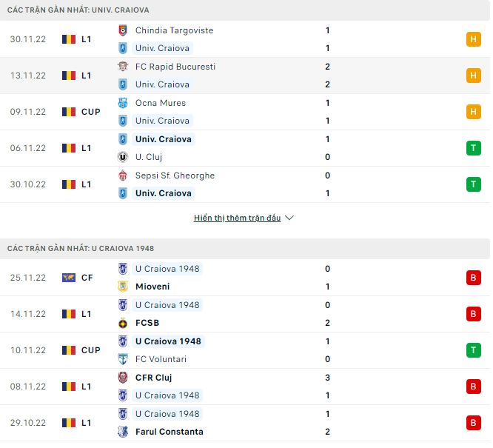
Task: Click the FC Rapid Bucuresti team crest
Action: pos(123,67)
